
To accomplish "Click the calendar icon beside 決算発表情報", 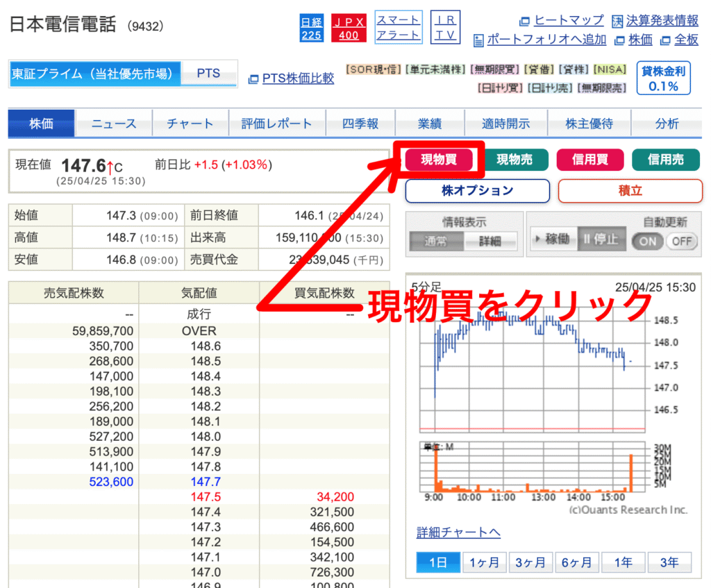I will [617, 21].
